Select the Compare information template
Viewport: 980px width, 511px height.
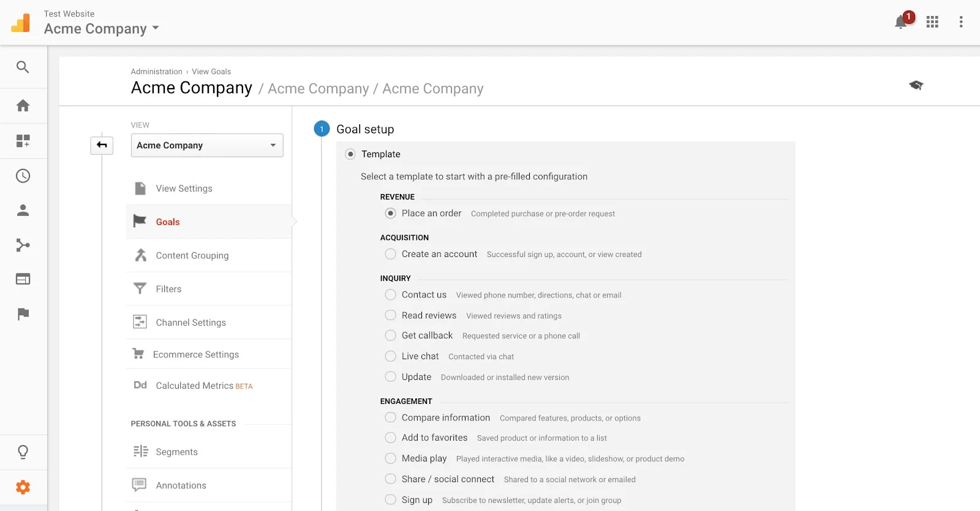coord(390,417)
